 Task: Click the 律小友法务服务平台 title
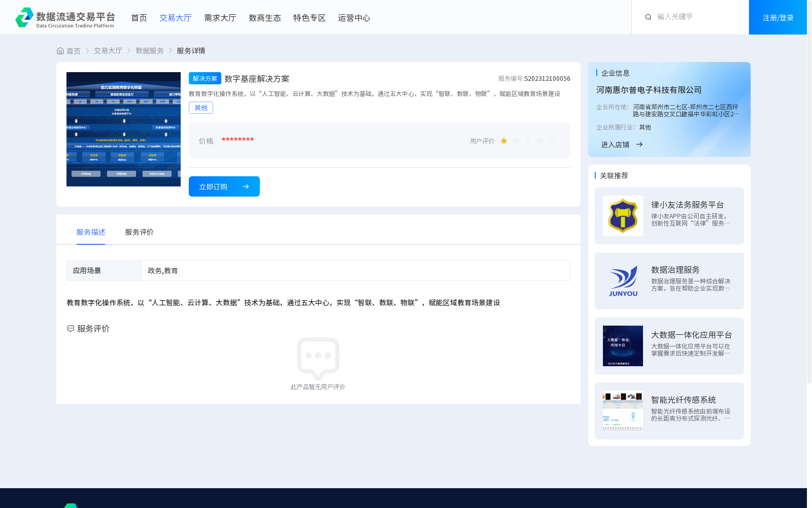[x=688, y=205]
